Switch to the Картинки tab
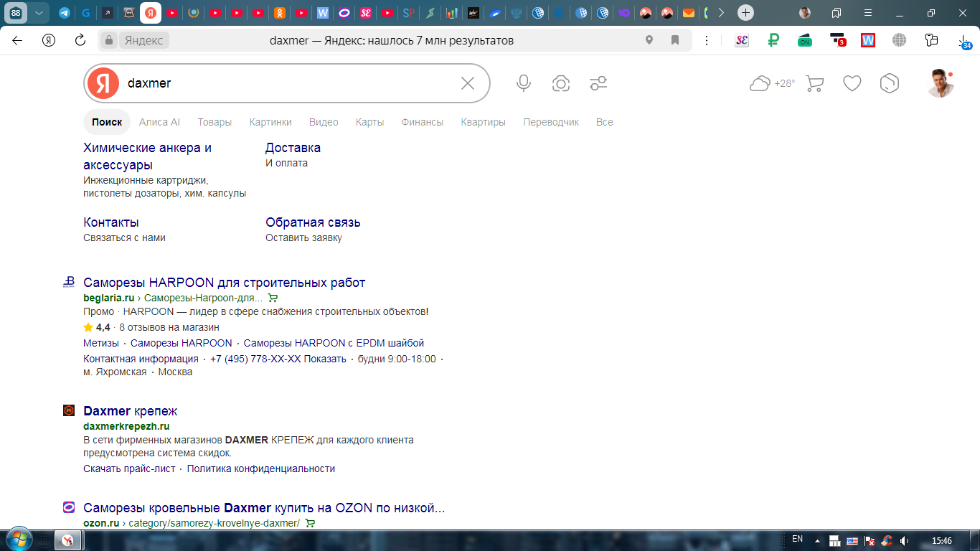Screen dimensions: 980x551 pyautogui.click(x=270, y=122)
